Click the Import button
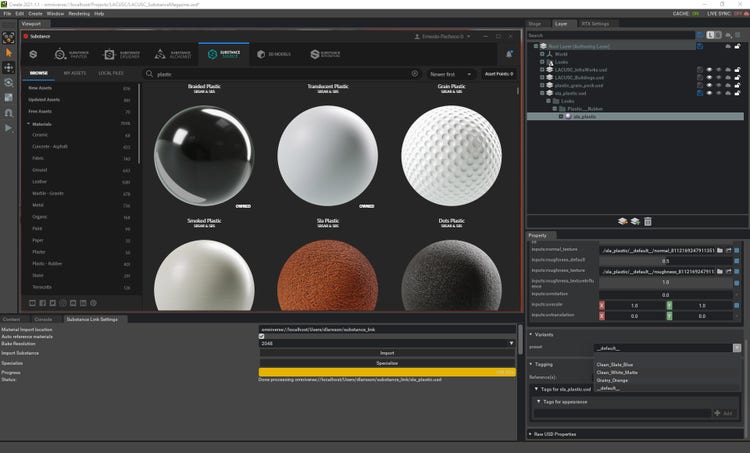This screenshot has height=453, width=750. pyautogui.click(x=386, y=353)
